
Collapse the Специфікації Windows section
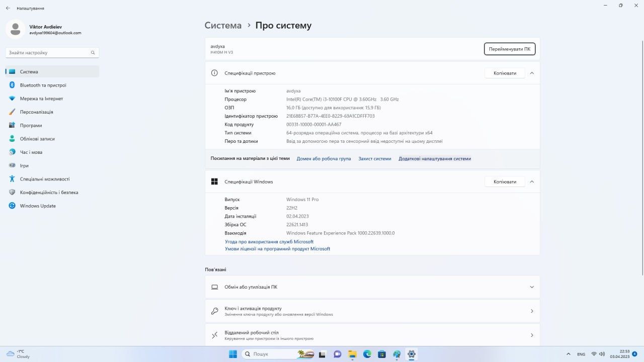(532, 182)
